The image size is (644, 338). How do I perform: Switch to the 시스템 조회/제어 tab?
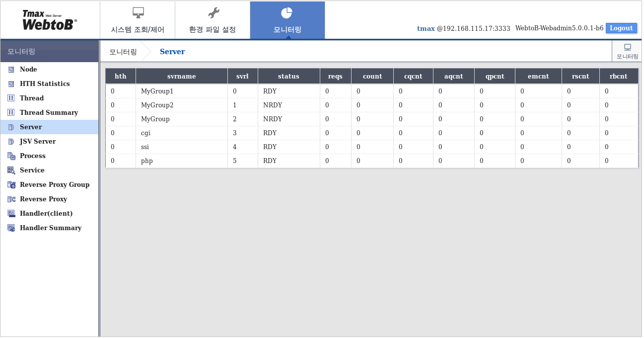[138, 20]
